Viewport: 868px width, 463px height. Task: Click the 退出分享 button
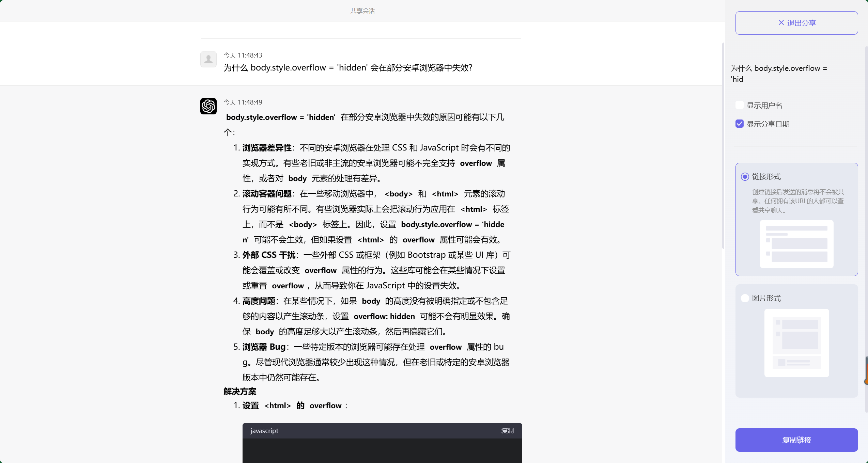pos(796,22)
